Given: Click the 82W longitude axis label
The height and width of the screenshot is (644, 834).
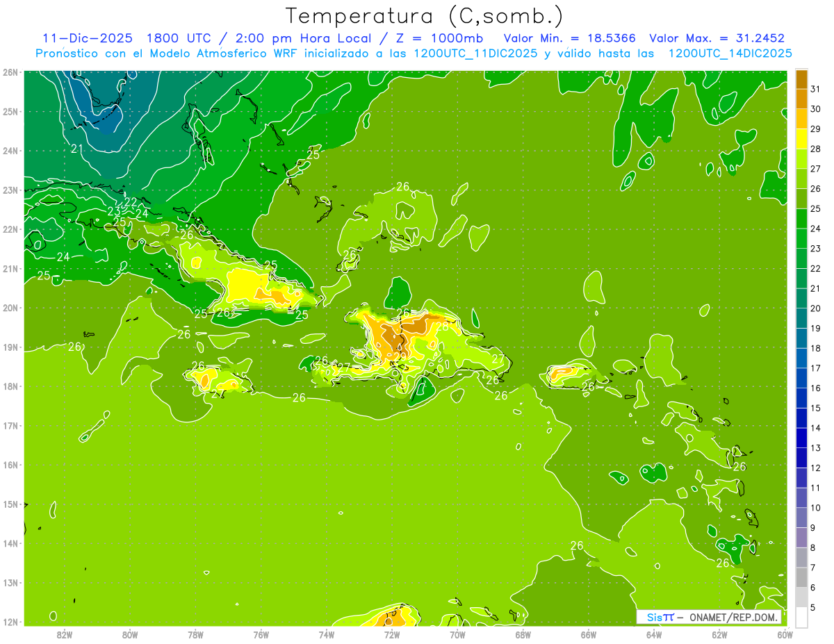Looking at the screenshot, I should [x=64, y=634].
